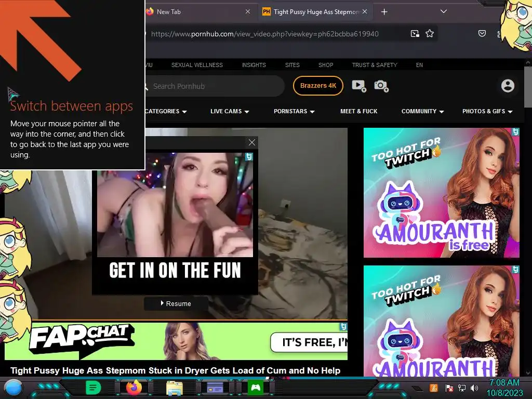
Task: Open the Sexual Wellness top link
Action: pos(197,65)
